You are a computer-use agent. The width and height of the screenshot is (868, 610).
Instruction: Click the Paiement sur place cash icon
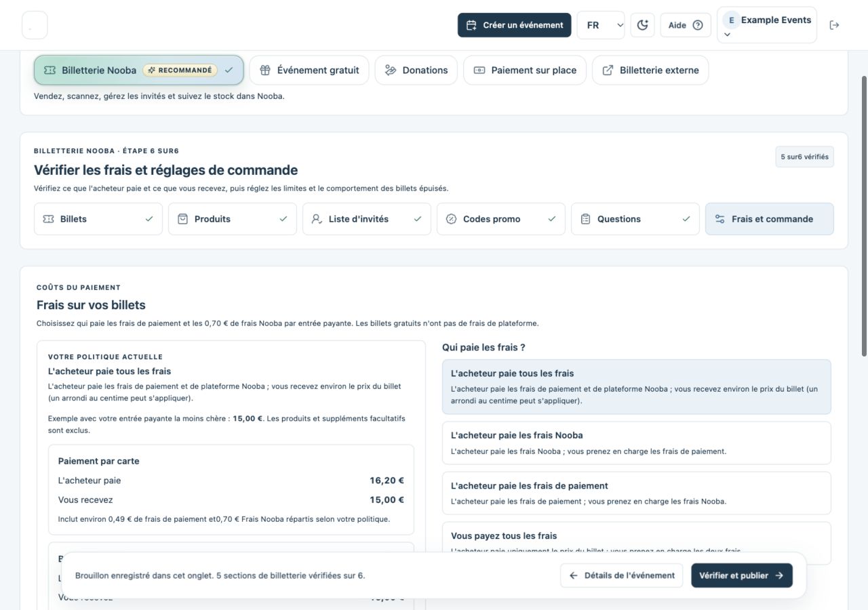click(479, 70)
